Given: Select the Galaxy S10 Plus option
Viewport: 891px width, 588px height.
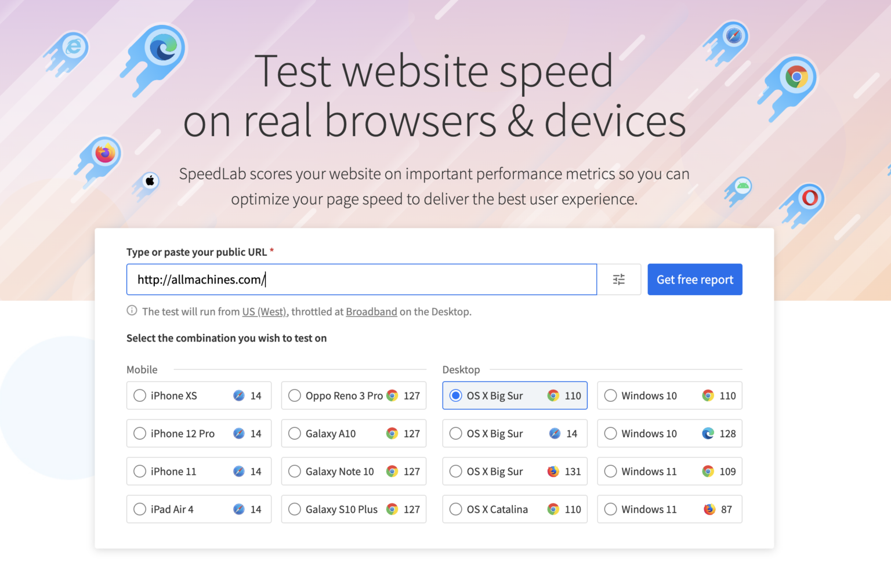Looking at the screenshot, I should tap(294, 509).
